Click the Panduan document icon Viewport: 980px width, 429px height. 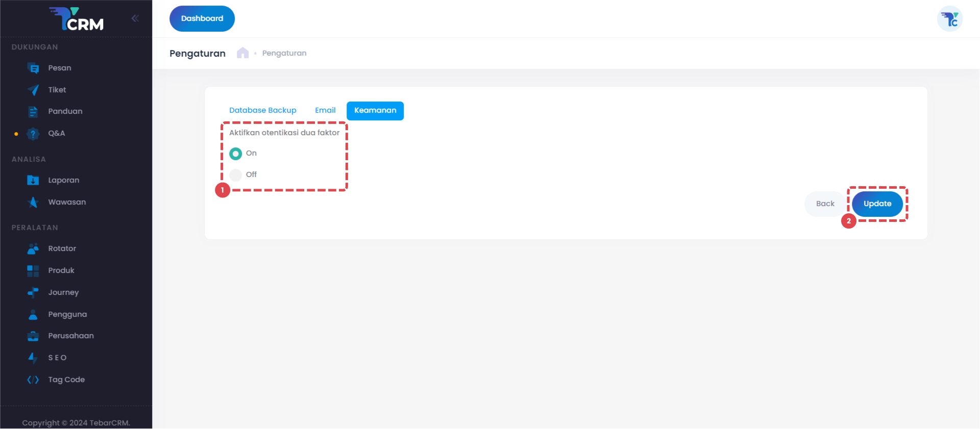pyautogui.click(x=33, y=112)
